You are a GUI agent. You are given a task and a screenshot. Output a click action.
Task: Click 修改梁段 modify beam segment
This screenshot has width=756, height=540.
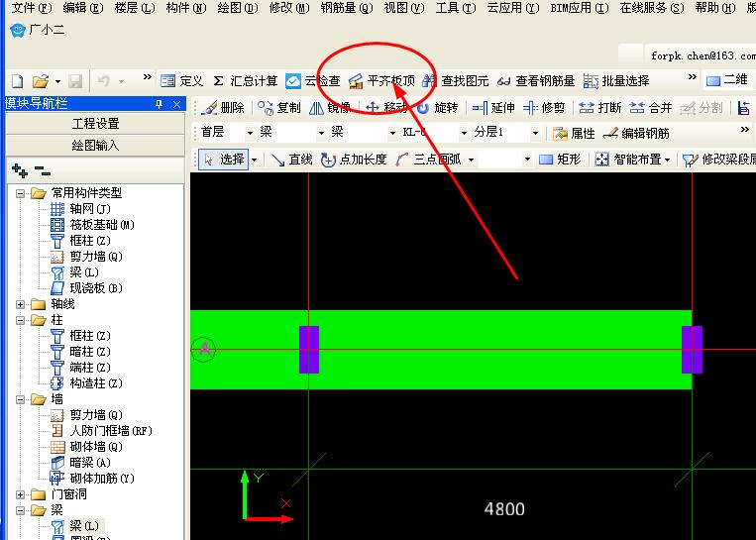tap(719, 160)
